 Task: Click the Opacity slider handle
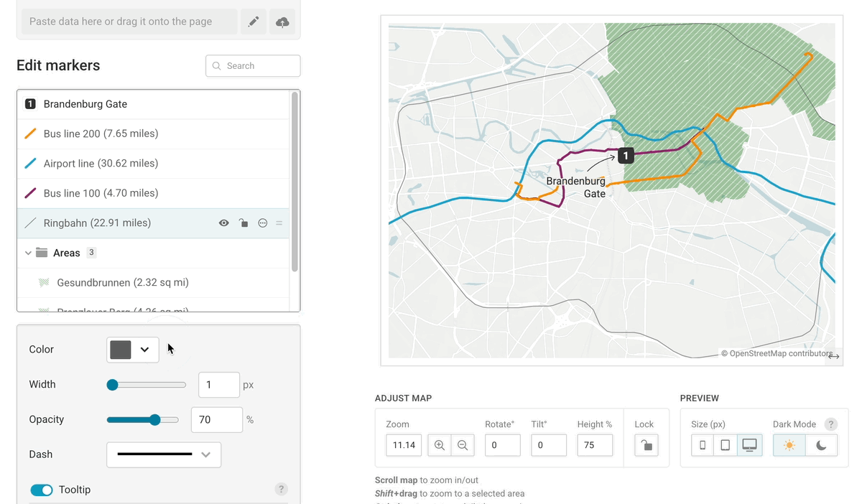tap(155, 420)
